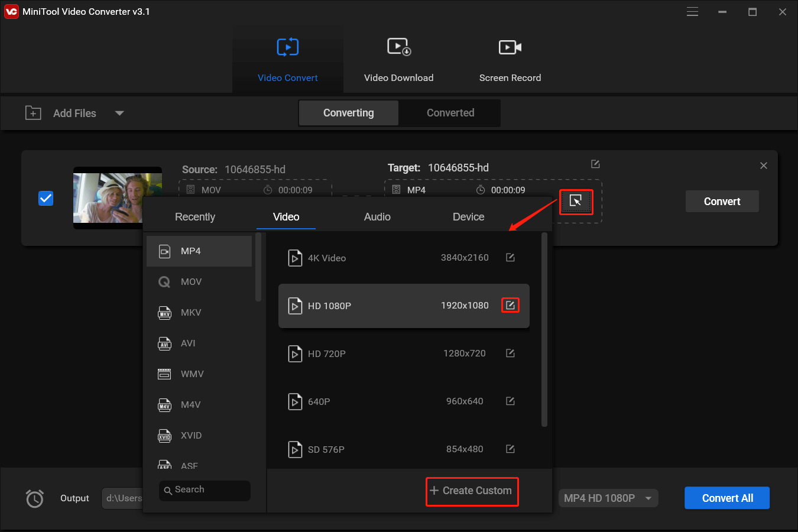The width and height of the screenshot is (798, 532).
Task: Click the AVI format icon
Action: (164, 343)
